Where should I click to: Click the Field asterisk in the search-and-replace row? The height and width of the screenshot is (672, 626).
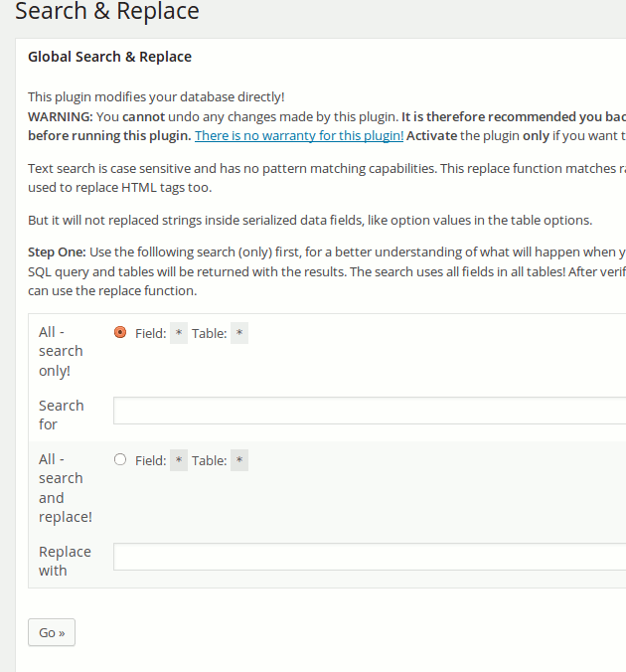click(178, 460)
